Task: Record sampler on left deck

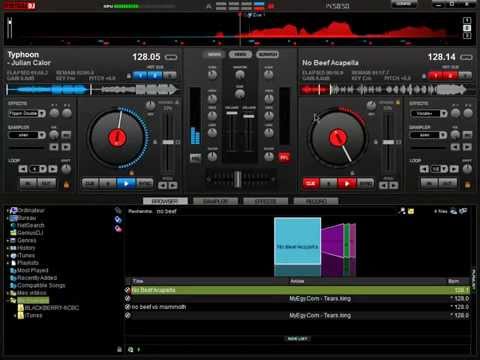Action: pos(66,135)
